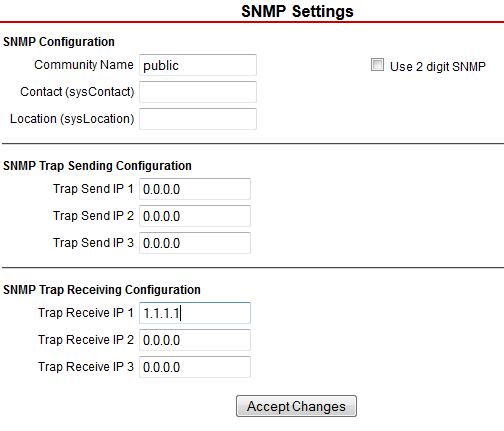Click the Location (sysLocation) label text
The image size is (504, 431).
tap(72, 119)
